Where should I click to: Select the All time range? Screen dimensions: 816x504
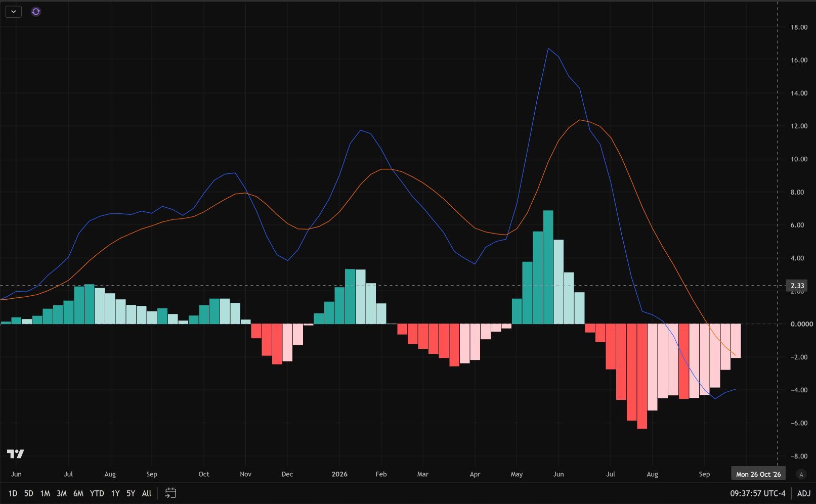(x=147, y=493)
